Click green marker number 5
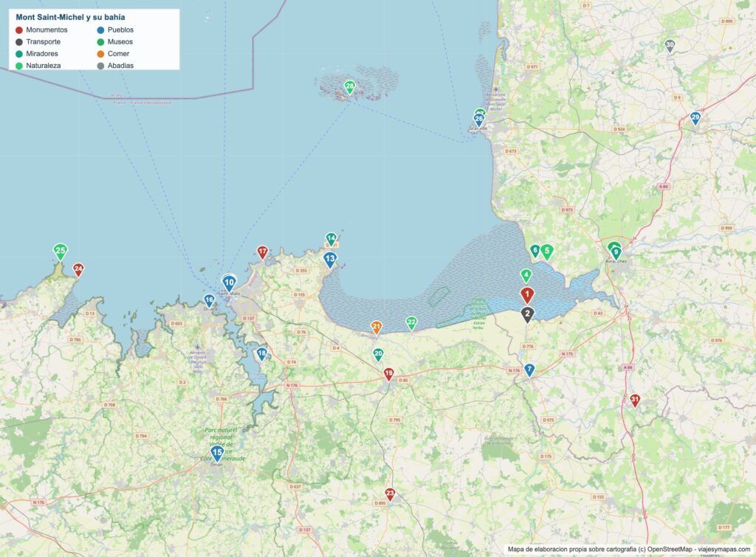The image size is (756, 557). (546, 251)
